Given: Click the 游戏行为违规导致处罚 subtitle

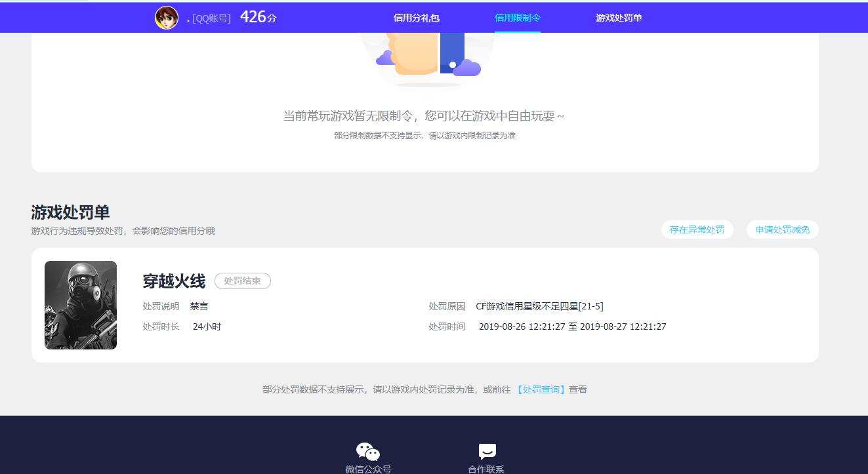Looking at the screenshot, I should [123, 231].
